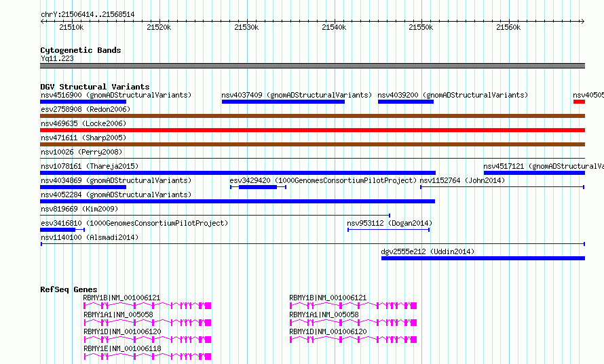Open right-hand RBMY1D NM_001006120 gene copy

353,340
